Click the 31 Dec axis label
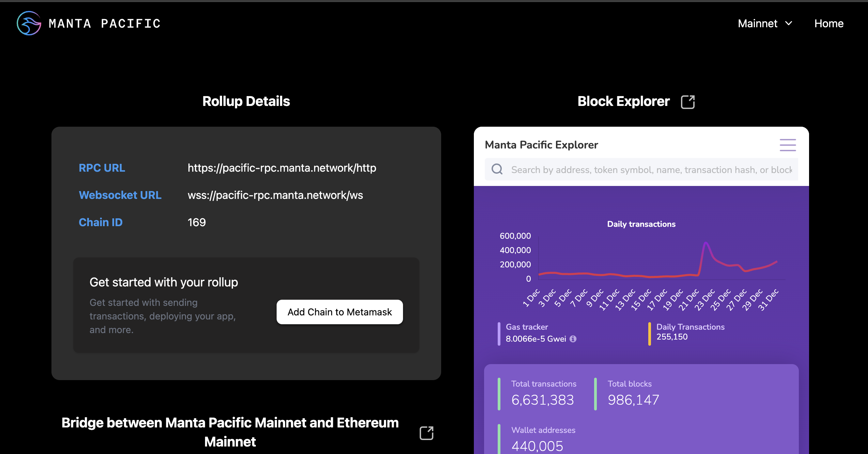Viewport: 868px width, 454px height. (769, 299)
